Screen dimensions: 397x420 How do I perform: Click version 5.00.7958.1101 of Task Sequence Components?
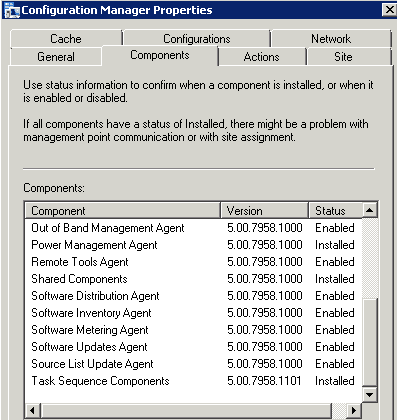(x=264, y=381)
